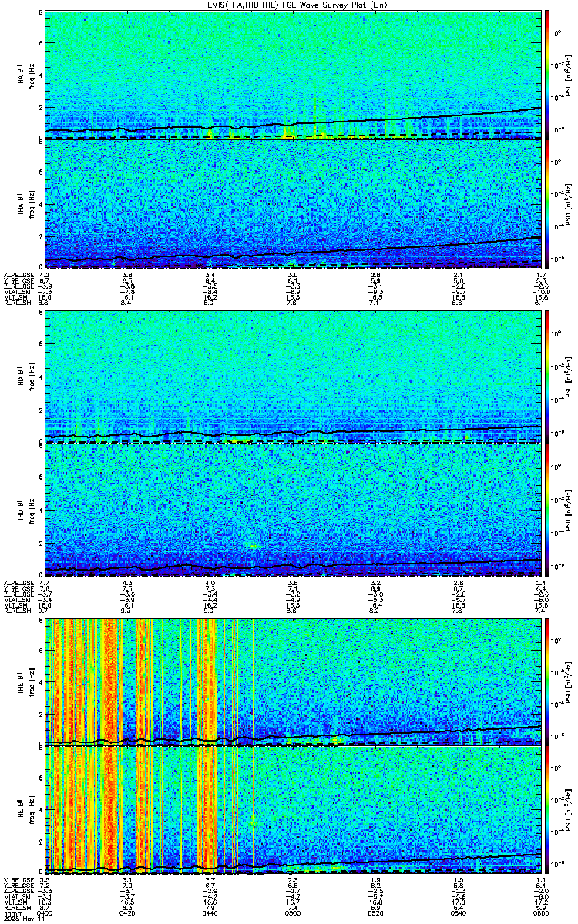
Task: Click the THE B-perpendicular PSD color bar
Action: tap(547, 681)
